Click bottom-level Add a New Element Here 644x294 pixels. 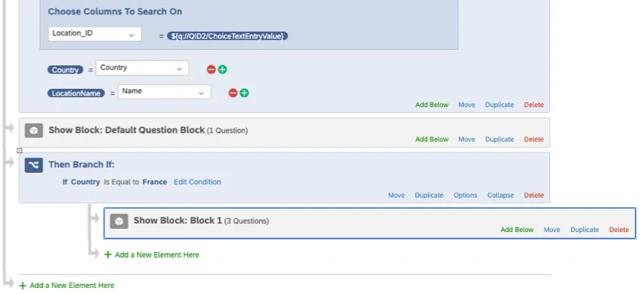click(72, 286)
